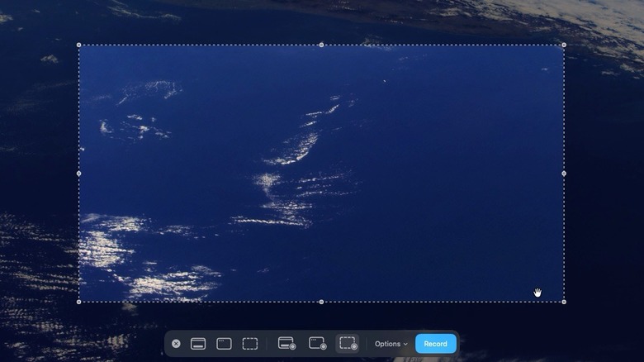Close the screenshot toolbar with X button

(x=176, y=344)
